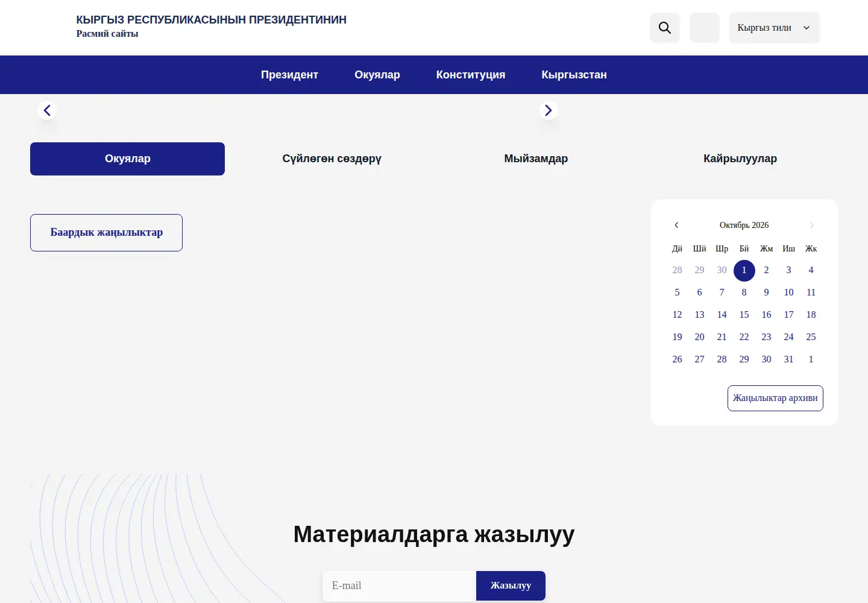Go to the next month in the calendar
This screenshot has width=868, height=603.
point(812,225)
